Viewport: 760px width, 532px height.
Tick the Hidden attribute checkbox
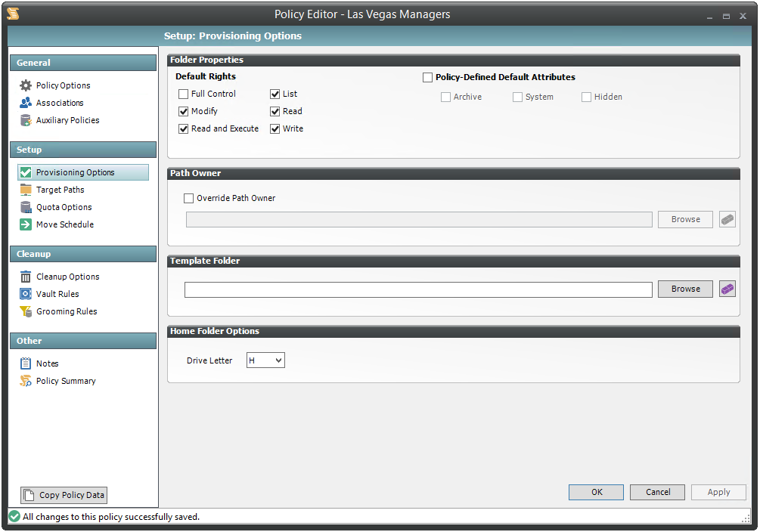click(x=587, y=97)
